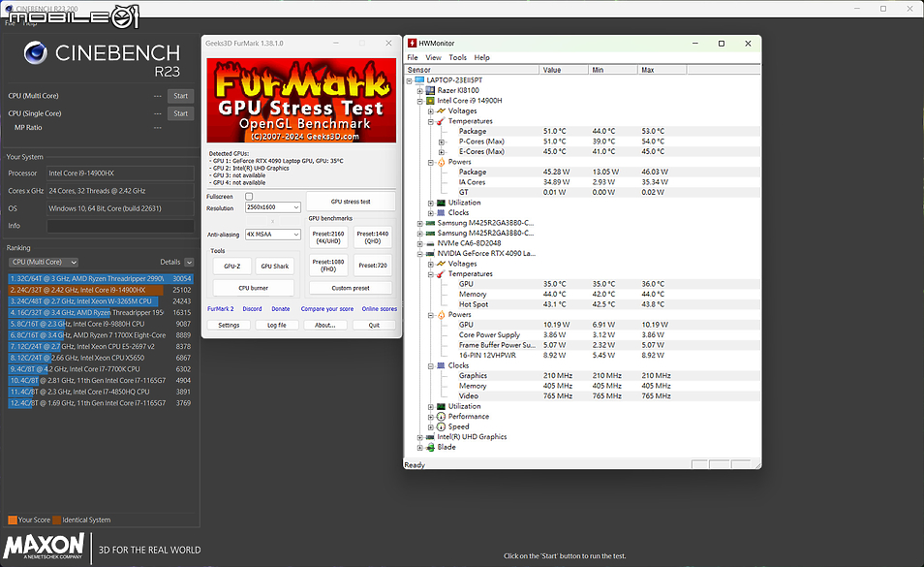The height and width of the screenshot is (567, 924).
Task: Click the HWMonitor app icon in its title bar
Action: coord(412,43)
